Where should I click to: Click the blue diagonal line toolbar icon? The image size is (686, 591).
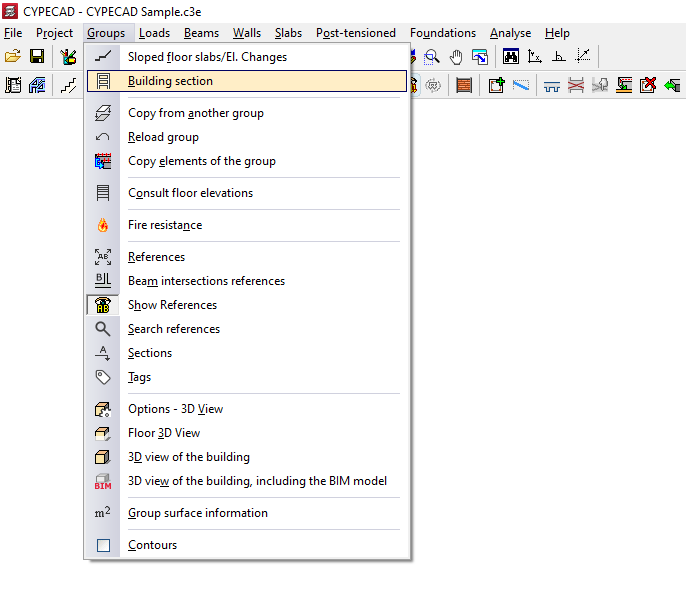tap(521, 85)
